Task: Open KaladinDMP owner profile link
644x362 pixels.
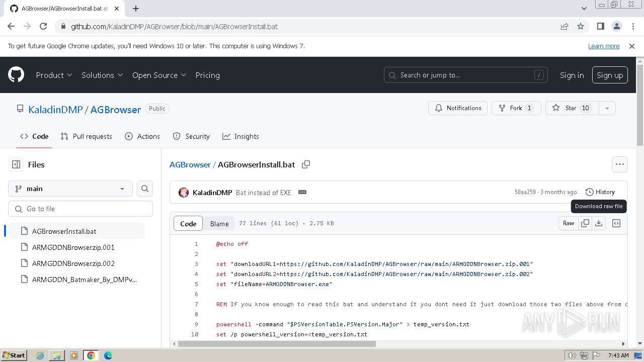Action: (x=55, y=110)
